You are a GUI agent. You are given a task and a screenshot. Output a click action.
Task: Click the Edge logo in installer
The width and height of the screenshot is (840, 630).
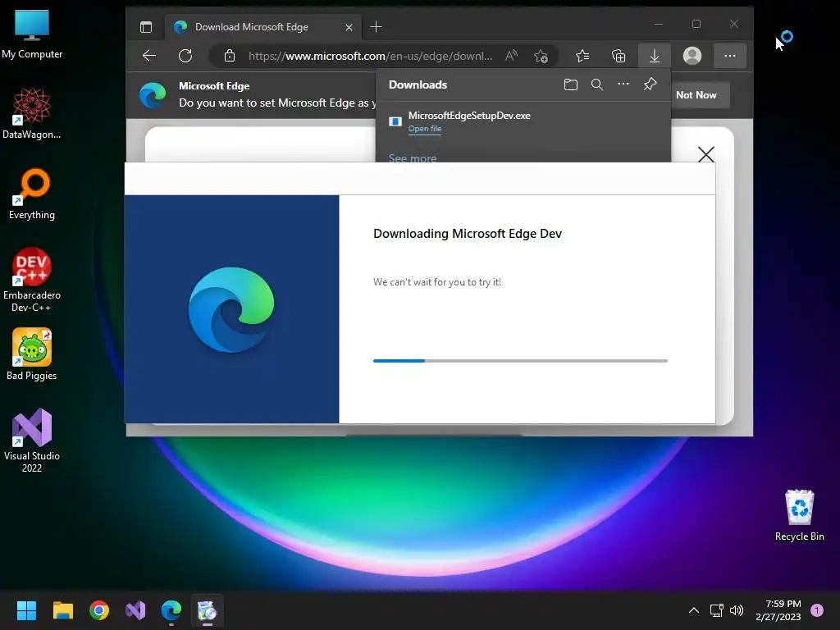point(231,309)
